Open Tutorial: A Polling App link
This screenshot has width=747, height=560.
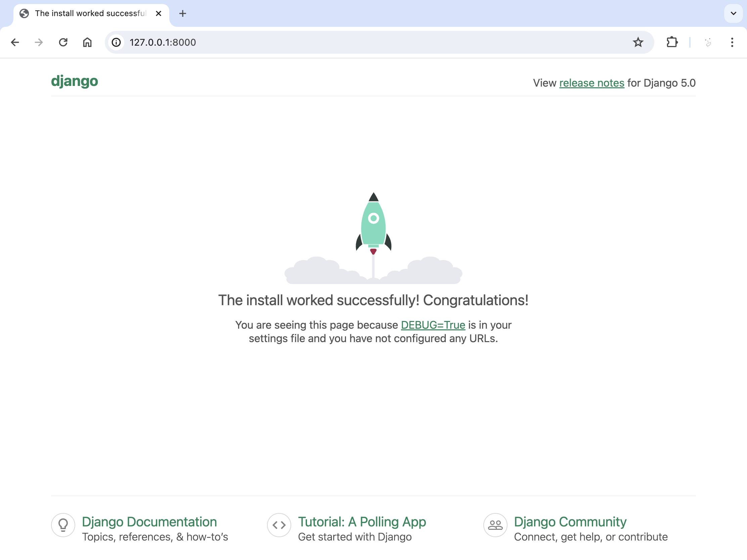click(x=362, y=522)
